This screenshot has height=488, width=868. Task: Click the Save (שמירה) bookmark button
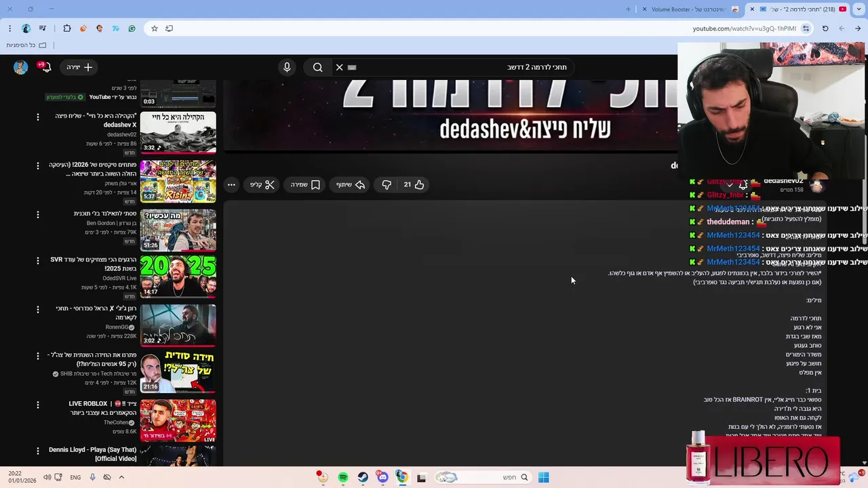(305, 184)
